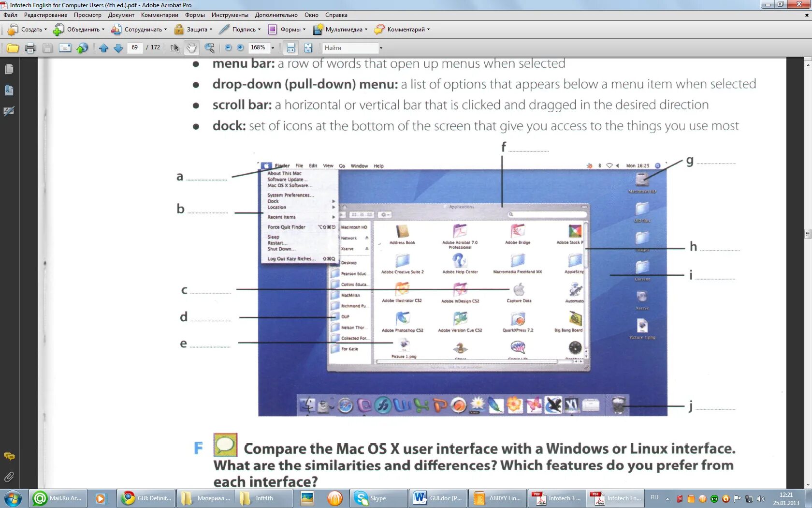
Task: Expand the Мультимедиа dropdown arrow
Action: click(x=366, y=30)
